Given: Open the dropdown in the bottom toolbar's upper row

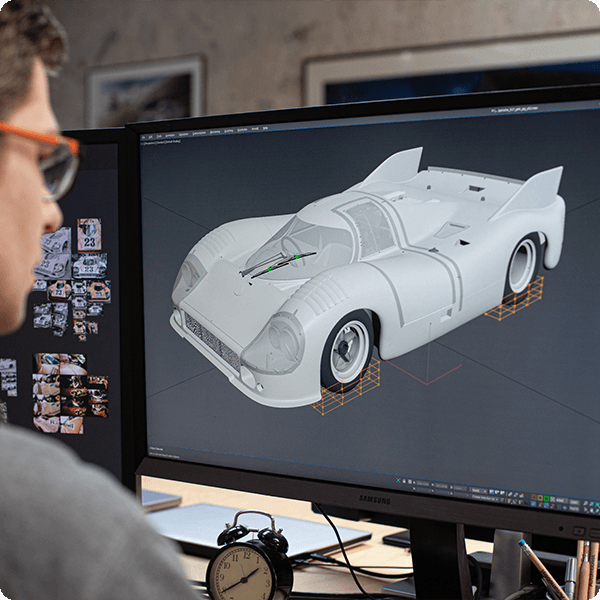Looking at the screenshot, I should (479, 489).
